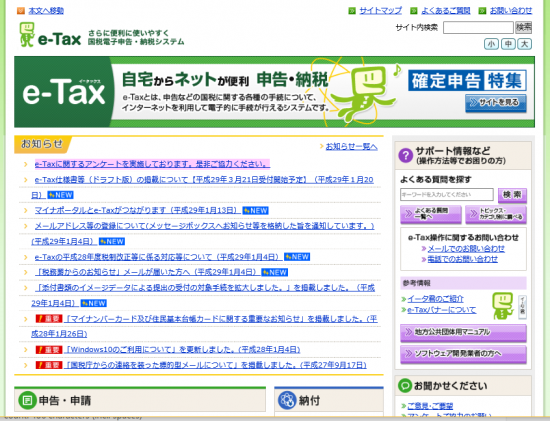The height and width of the screenshot is (421, 550).
Task: Click the FAQ keyword input field
Action: [x=447, y=194]
